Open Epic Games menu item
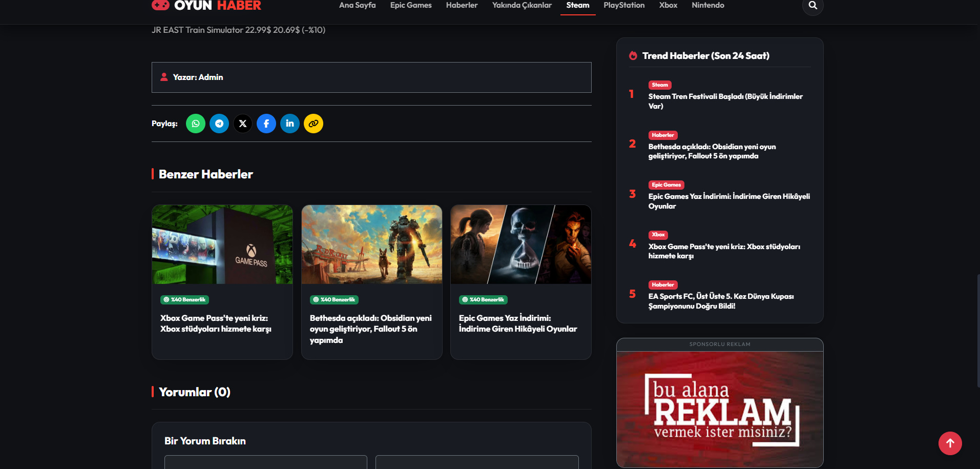This screenshot has height=469, width=980. (x=411, y=5)
